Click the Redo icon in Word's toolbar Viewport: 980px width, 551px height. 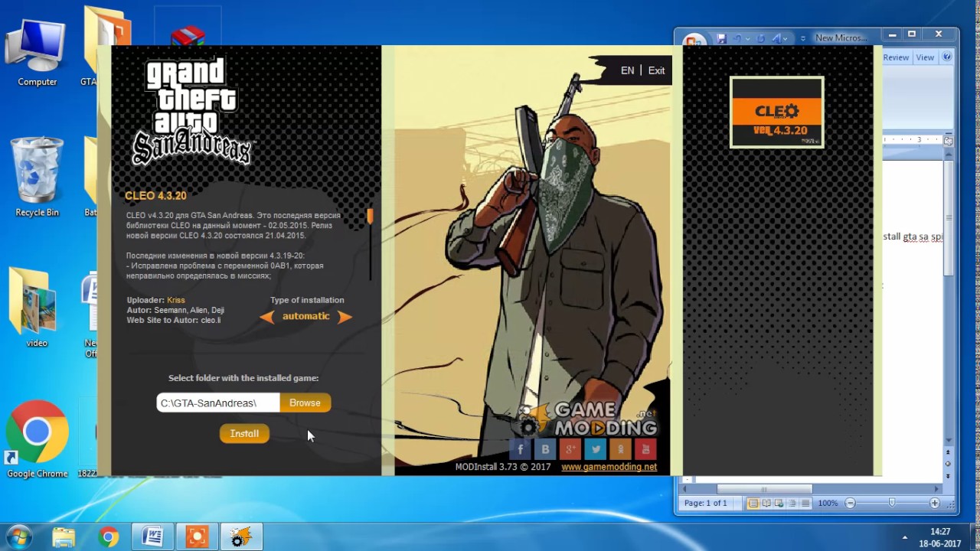coord(760,38)
